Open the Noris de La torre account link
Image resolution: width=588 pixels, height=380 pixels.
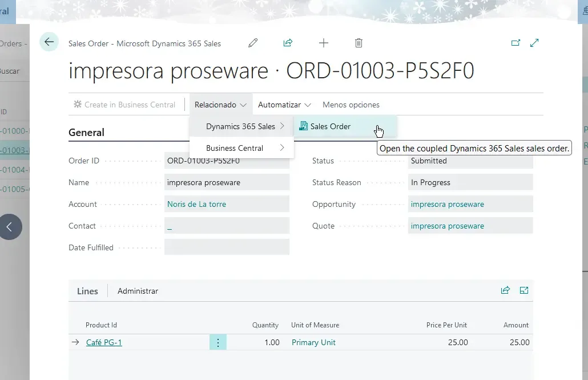[196, 204]
